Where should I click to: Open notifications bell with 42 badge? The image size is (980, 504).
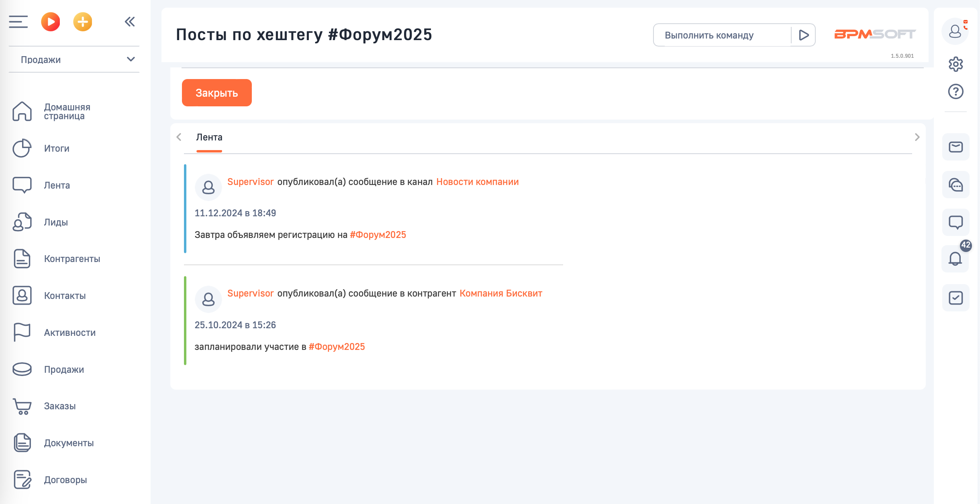tap(956, 259)
